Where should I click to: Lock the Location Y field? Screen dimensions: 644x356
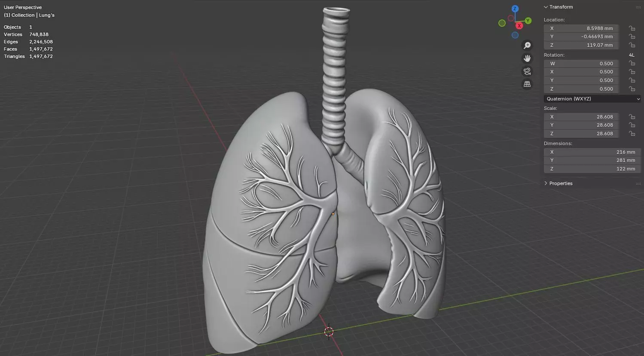[x=632, y=37]
